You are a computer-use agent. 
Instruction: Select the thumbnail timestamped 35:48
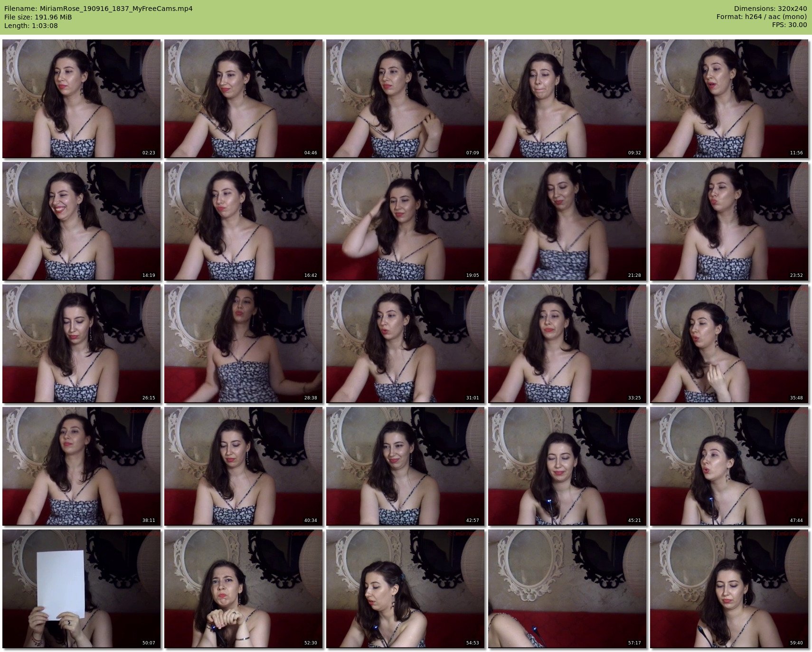(729, 343)
